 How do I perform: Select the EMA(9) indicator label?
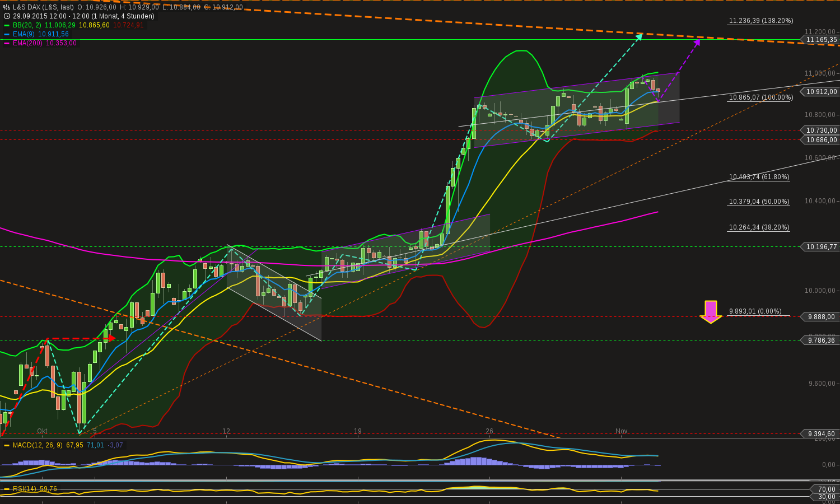[x=24, y=34]
